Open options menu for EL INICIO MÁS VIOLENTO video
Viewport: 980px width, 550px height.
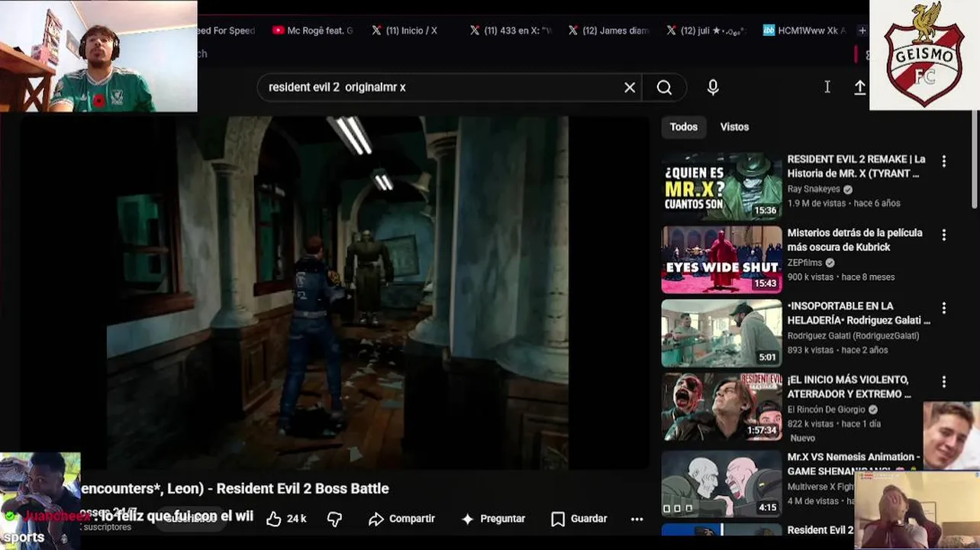[944, 381]
